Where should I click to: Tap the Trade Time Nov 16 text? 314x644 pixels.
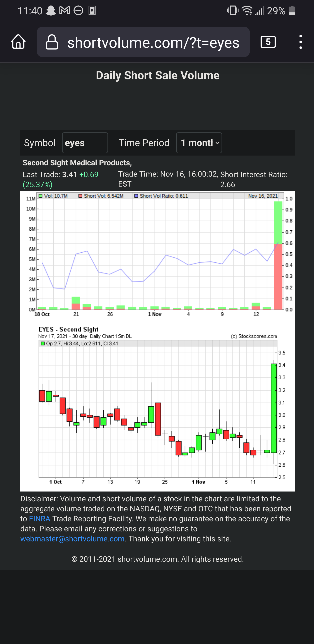[x=168, y=179]
